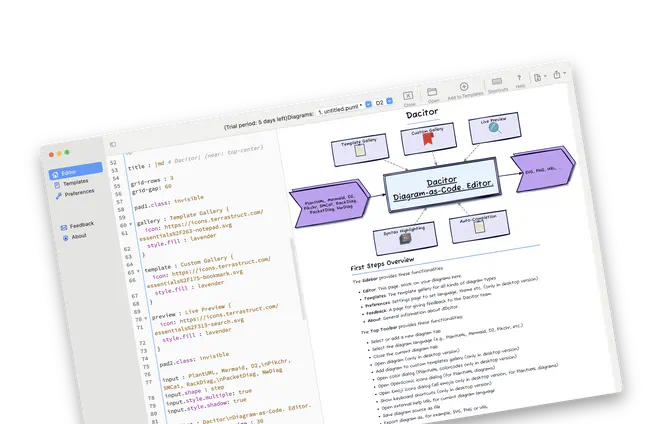Click the Live Preview magnifier node
The image size is (650, 424).
[495, 128]
